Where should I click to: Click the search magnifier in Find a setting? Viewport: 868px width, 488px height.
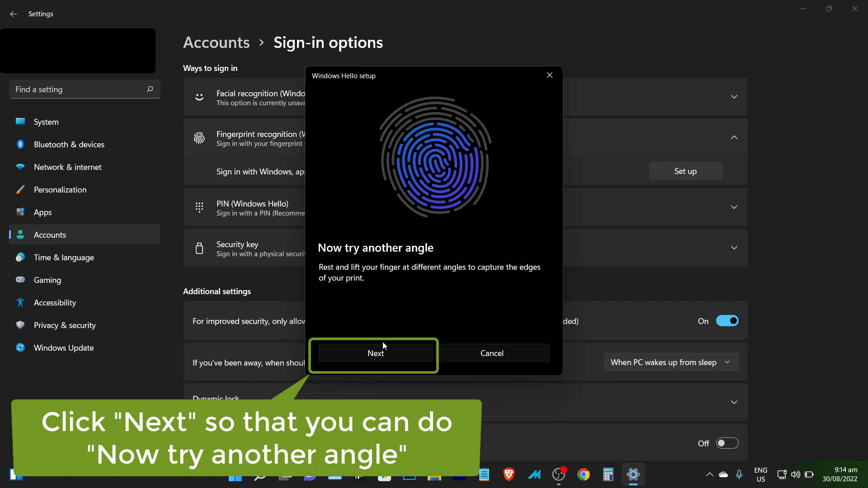point(150,89)
